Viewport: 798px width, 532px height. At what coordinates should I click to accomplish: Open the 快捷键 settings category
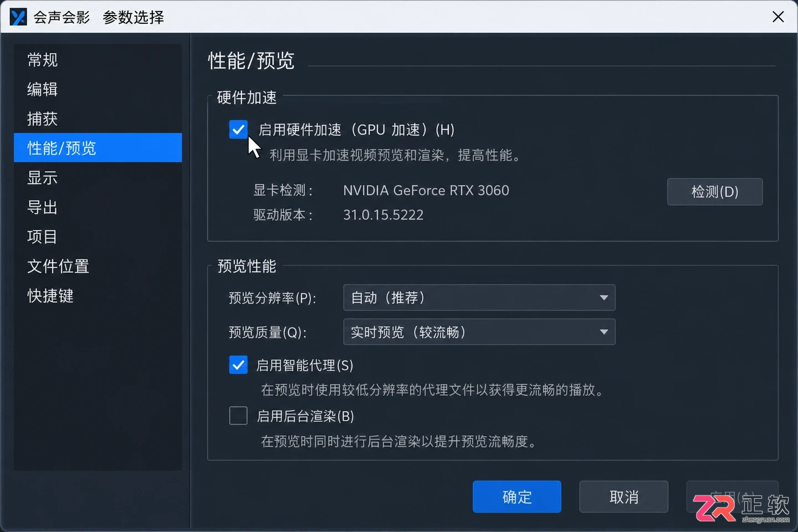tap(98, 296)
